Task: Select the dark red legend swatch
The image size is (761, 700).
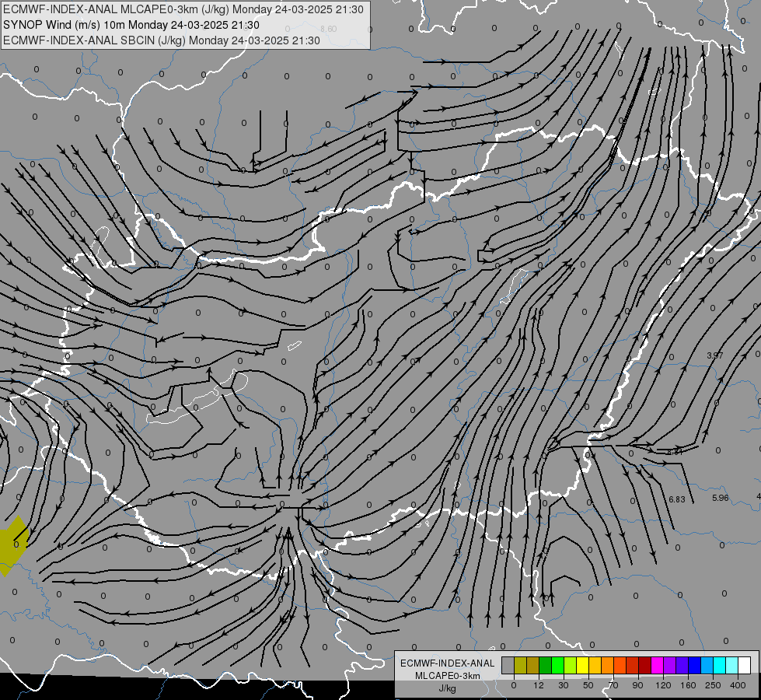Action: click(x=644, y=665)
